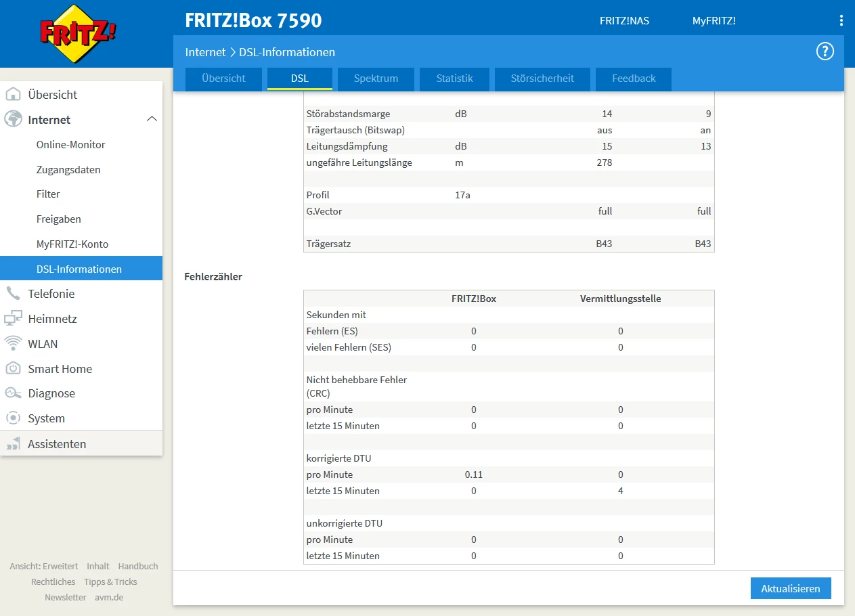Viewport: 855px width, 616px height.
Task: Open WLAN menu entry
Action: (x=43, y=343)
